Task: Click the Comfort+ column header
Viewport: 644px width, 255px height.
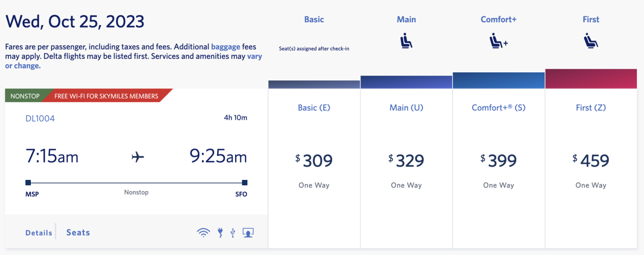Action: click(x=498, y=19)
